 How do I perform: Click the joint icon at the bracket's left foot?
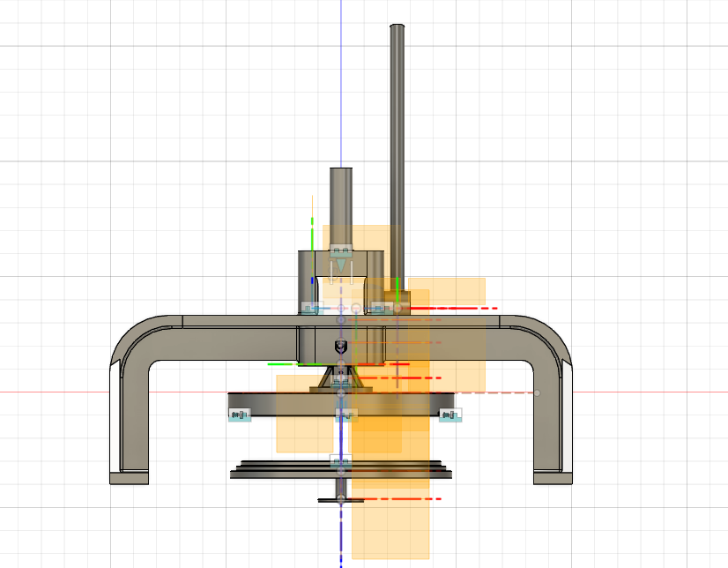click(313, 308)
